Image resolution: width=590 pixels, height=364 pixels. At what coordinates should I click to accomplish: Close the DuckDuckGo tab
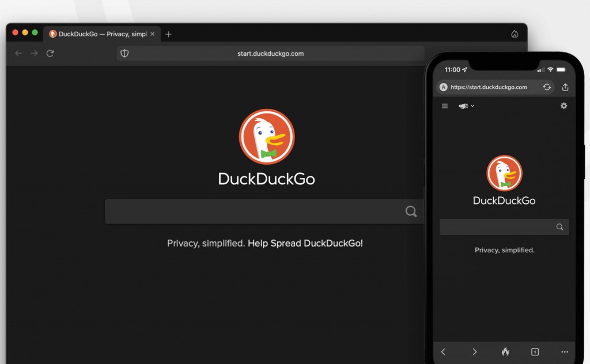pos(153,34)
